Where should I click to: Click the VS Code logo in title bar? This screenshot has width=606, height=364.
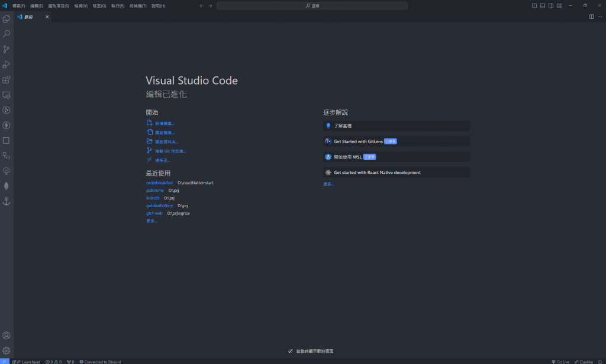tap(5, 6)
